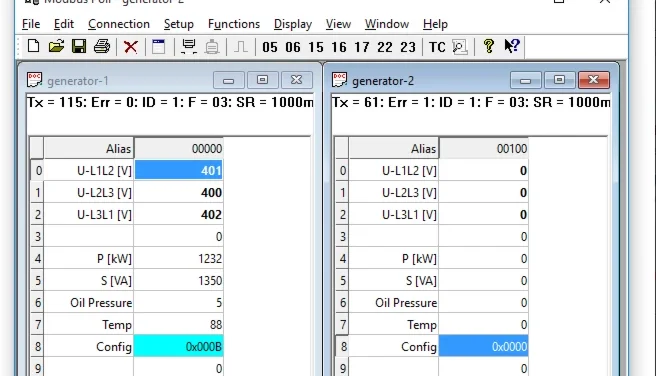The width and height of the screenshot is (656, 376).
Task: Click function 22 toolbar button
Action: [x=385, y=47]
